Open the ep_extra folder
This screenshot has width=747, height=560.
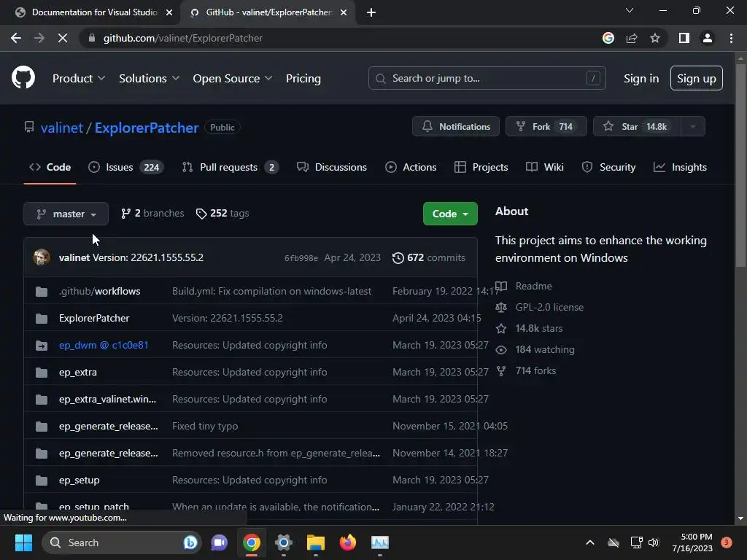click(x=77, y=372)
